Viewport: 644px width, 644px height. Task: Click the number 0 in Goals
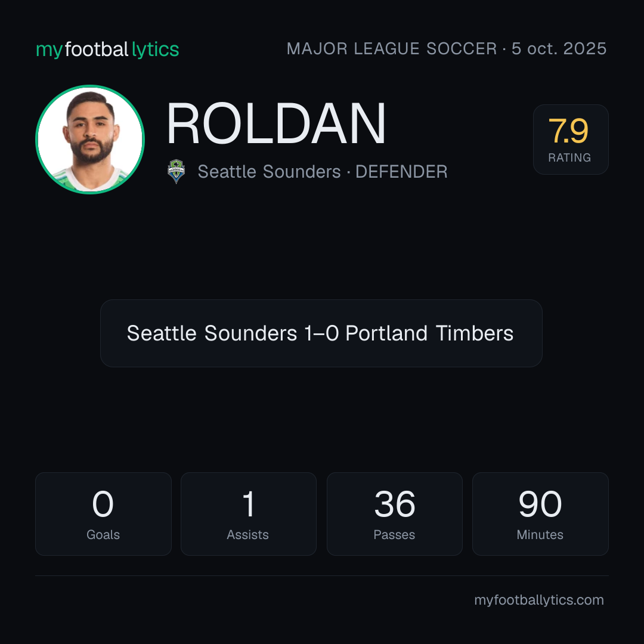tap(103, 504)
